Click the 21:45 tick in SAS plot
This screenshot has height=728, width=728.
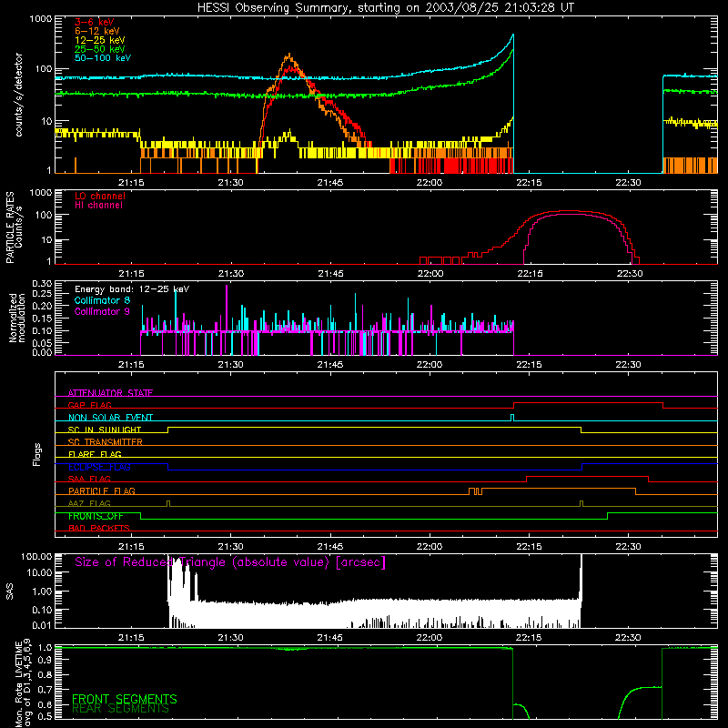330,638
